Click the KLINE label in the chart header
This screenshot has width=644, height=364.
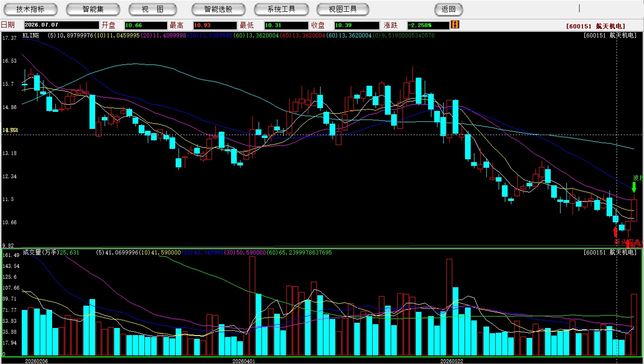click(31, 36)
